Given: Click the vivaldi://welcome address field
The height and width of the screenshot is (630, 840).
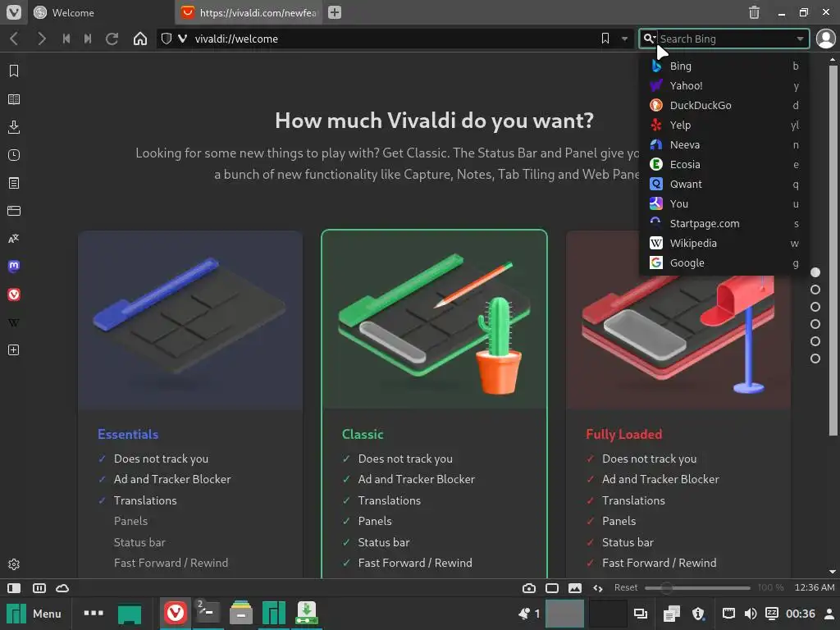Looking at the screenshot, I should click(x=394, y=39).
